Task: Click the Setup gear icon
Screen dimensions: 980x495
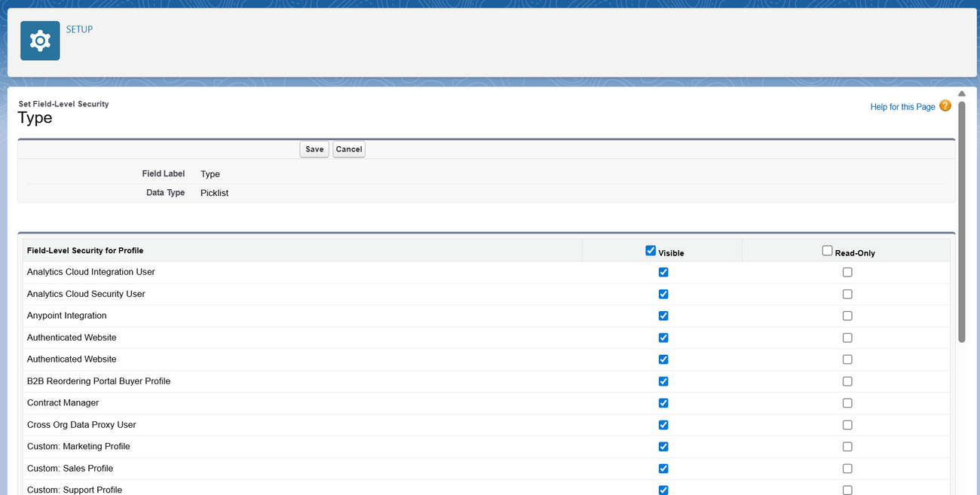Action: 39,40
